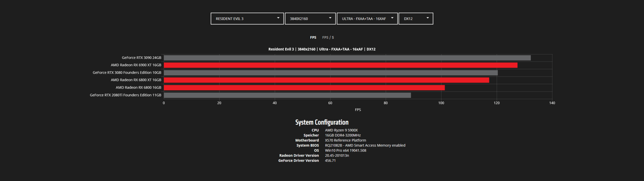This screenshot has height=181, width=644.
Task: Select the GeForce RTX 3080 Founders Edition bar
Action: 331,73
